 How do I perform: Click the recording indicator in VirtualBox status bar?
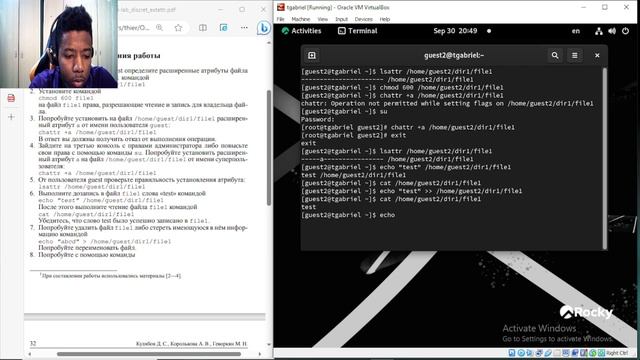coord(575,353)
